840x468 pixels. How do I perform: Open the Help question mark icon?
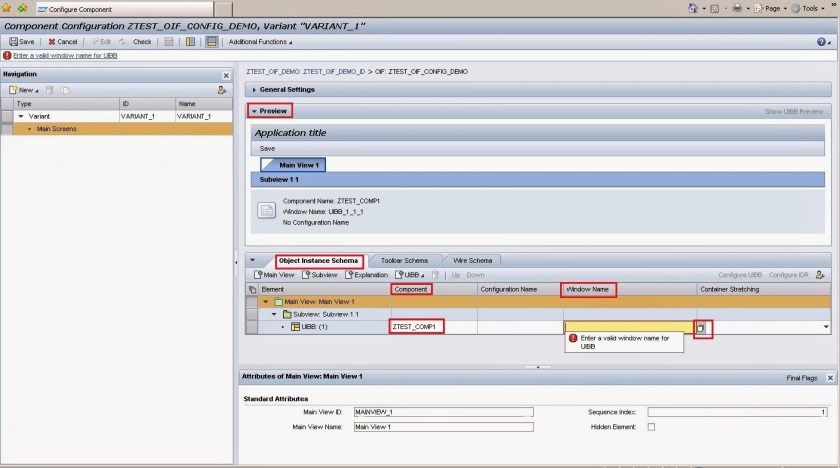821,42
